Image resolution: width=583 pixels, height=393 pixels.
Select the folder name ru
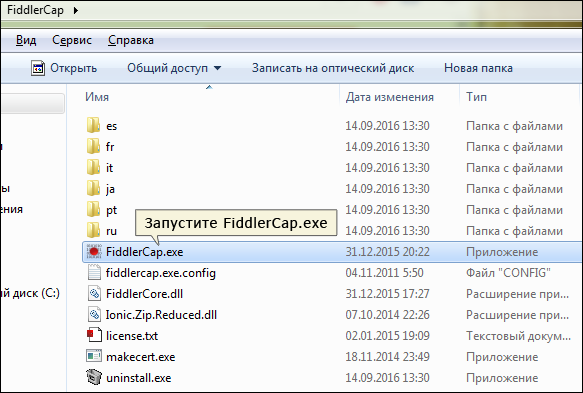click(112, 231)
